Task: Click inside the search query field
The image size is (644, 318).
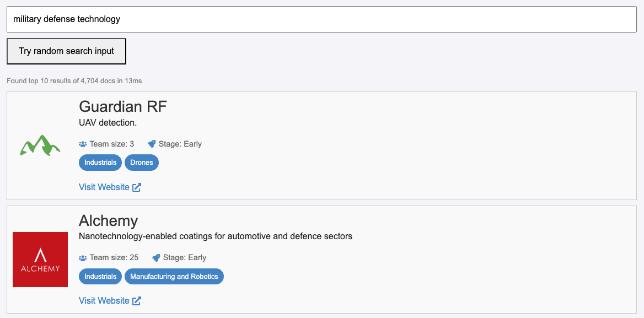Action: tap(321, 19)
